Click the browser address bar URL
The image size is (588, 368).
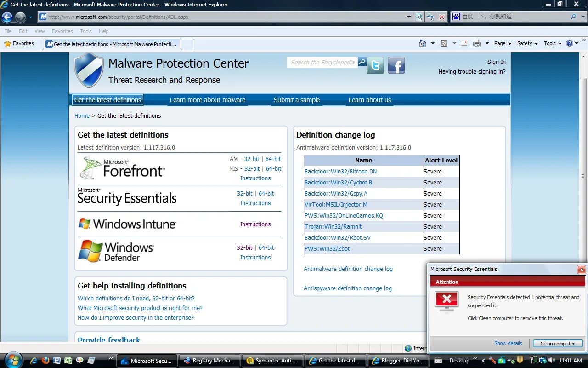pyautogui.click(x=119, y=17)
